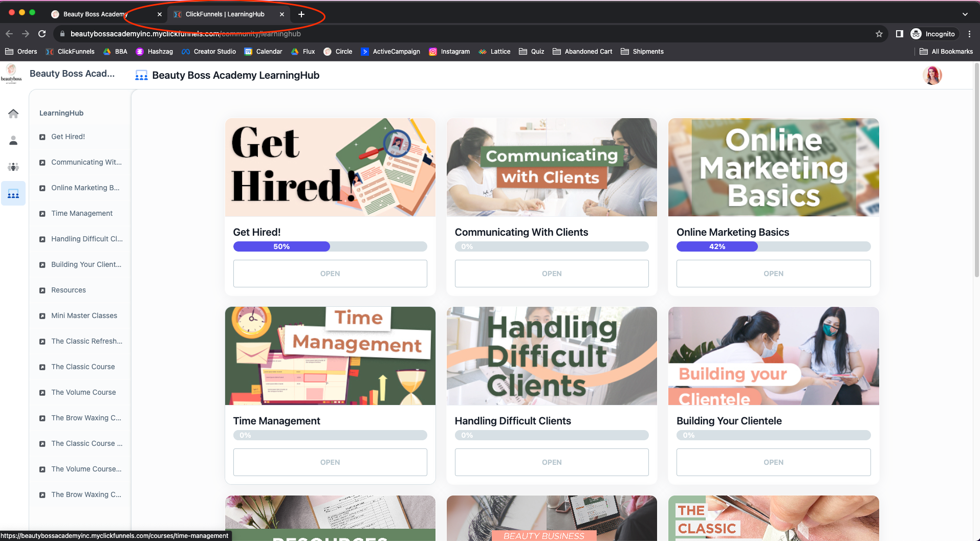Expand the Shipments bookmark folder
Viewport: 980px width, 541px height.
642,52
